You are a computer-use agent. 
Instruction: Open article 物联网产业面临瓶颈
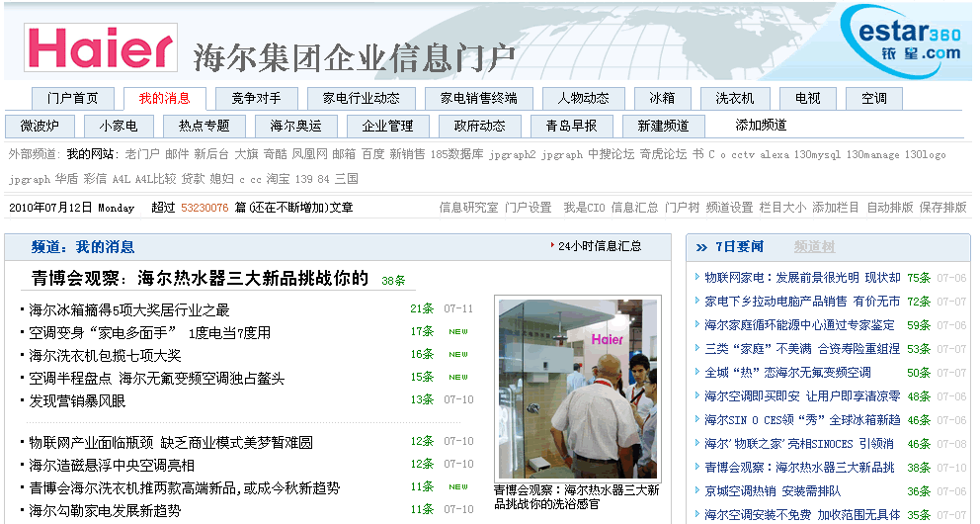[171, 442]
